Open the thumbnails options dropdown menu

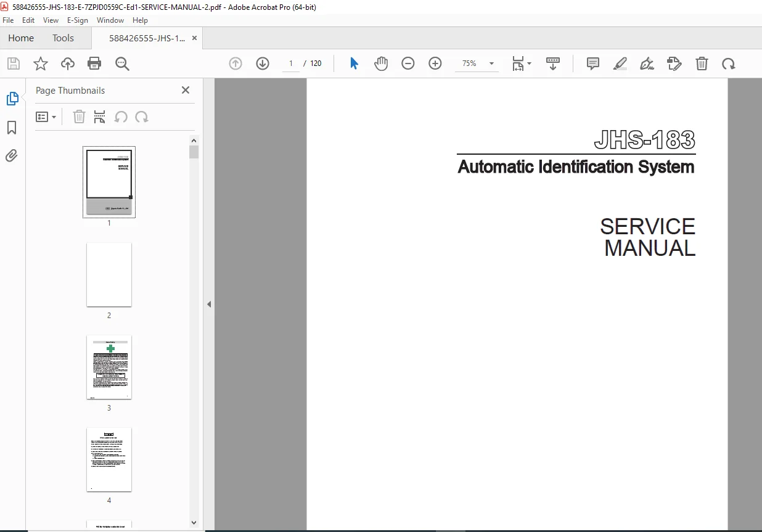tap(46, 117)
